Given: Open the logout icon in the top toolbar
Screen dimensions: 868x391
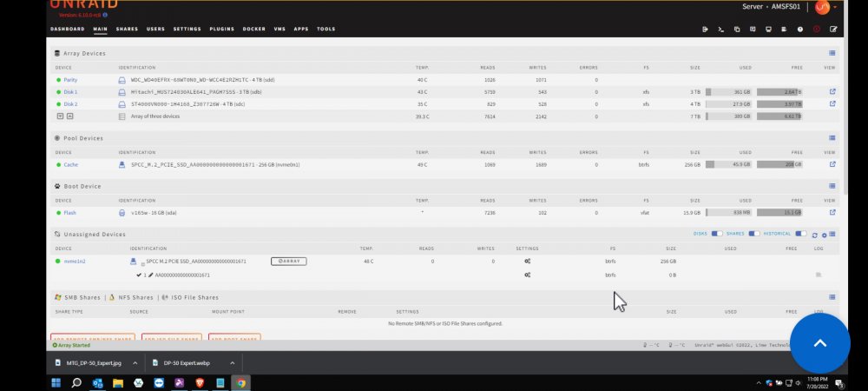Looking at the screenshot, I should click(705, 30).
